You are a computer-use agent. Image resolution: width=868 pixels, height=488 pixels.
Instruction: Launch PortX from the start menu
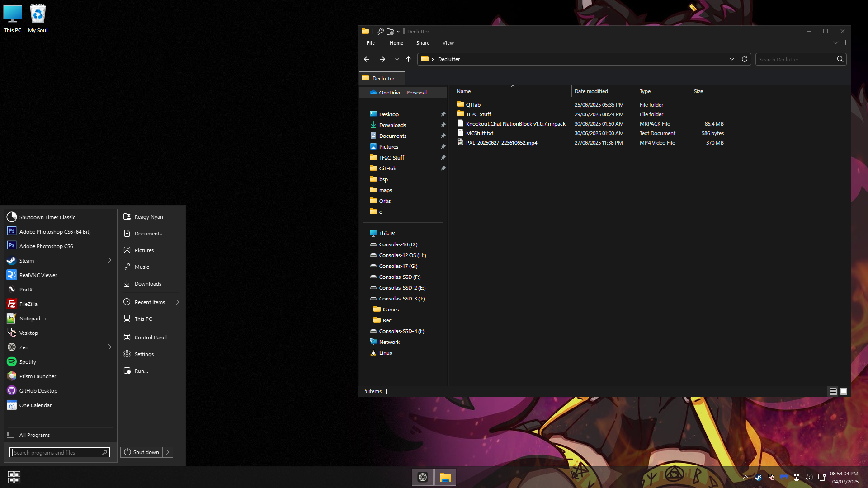point(60,290)
